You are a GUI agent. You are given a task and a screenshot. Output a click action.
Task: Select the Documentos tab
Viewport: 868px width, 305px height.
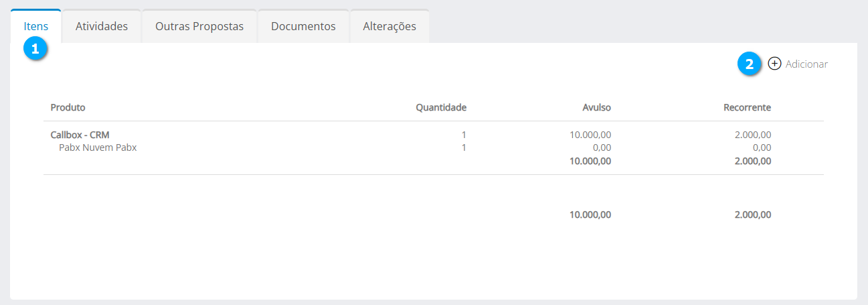[303, 27]
